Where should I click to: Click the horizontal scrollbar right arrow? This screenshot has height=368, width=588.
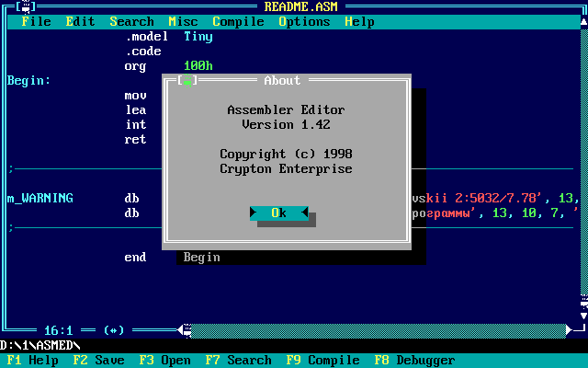(x=570, y=330)
